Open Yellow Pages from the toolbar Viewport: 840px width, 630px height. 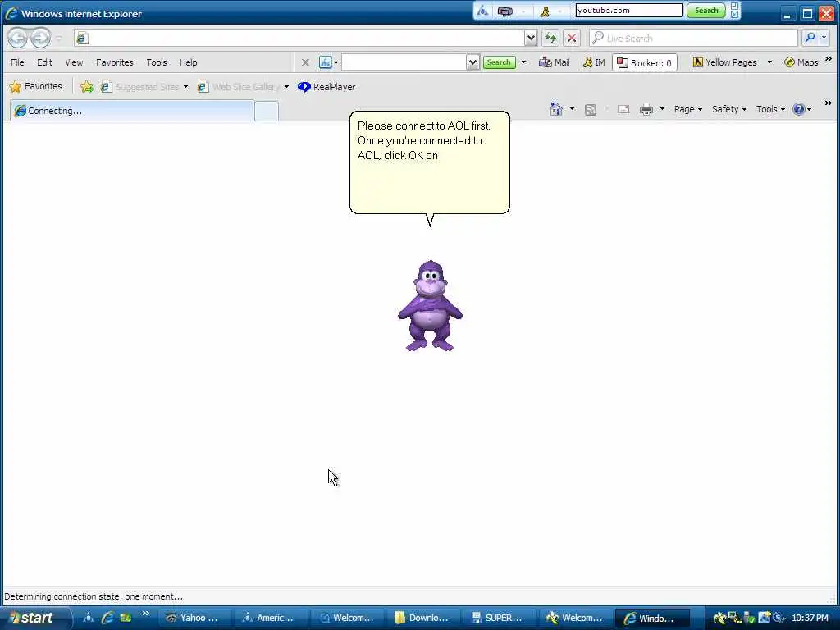tap(725, 62)
